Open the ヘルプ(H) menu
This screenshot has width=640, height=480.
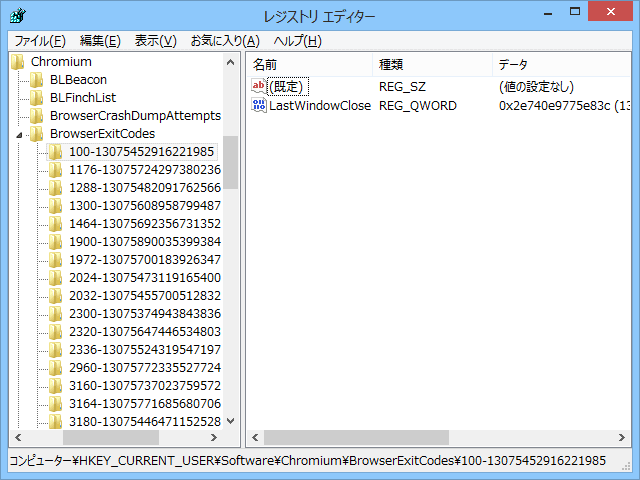[298, 41]
